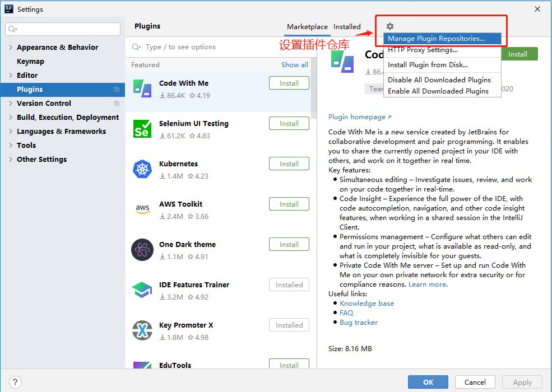Install the Code With Me plugin from list

[x=289, y=83]
